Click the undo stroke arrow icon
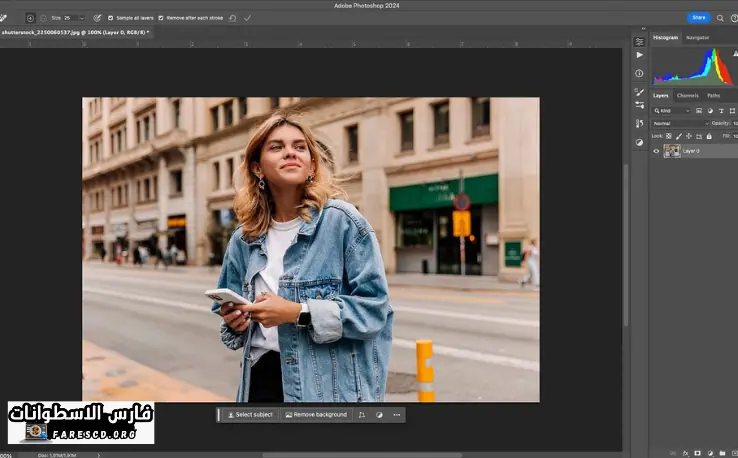Viewport: 738px width, 458px height. 233,18
